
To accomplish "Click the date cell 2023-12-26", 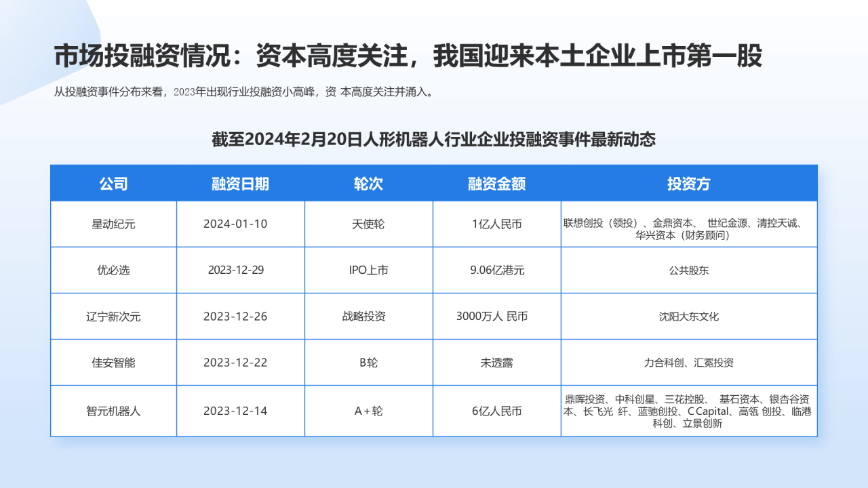I will click(x=241, y=316).
